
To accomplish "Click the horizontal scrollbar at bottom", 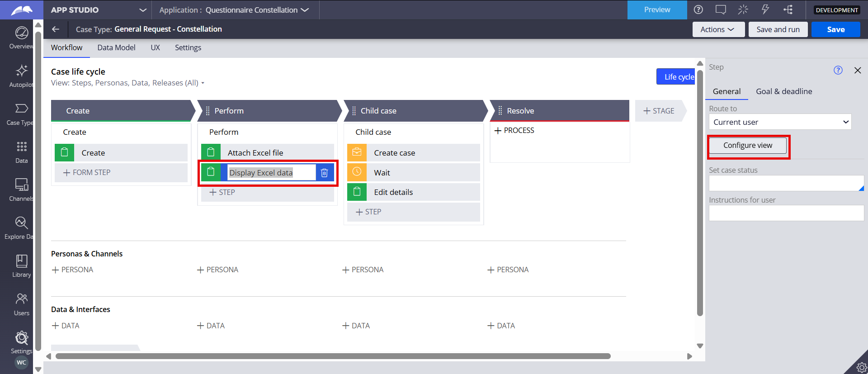I will pyautogui.click(x=333, y=356).
